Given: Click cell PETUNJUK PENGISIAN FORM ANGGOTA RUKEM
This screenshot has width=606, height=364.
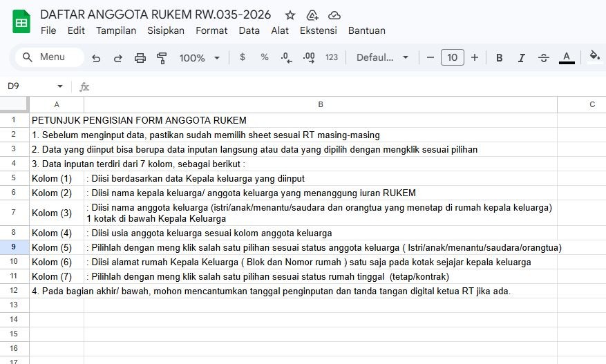Looking at the screenshot, I should pyautogui.click(x=139, y=120).
